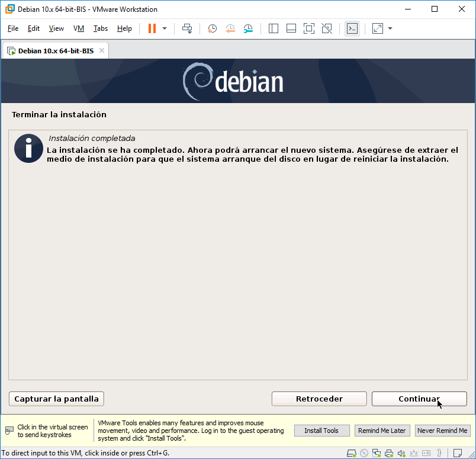This screenshot has height=459, width=476.
Task: Click the hard disk status icon
Action: (x=351, y=453)
